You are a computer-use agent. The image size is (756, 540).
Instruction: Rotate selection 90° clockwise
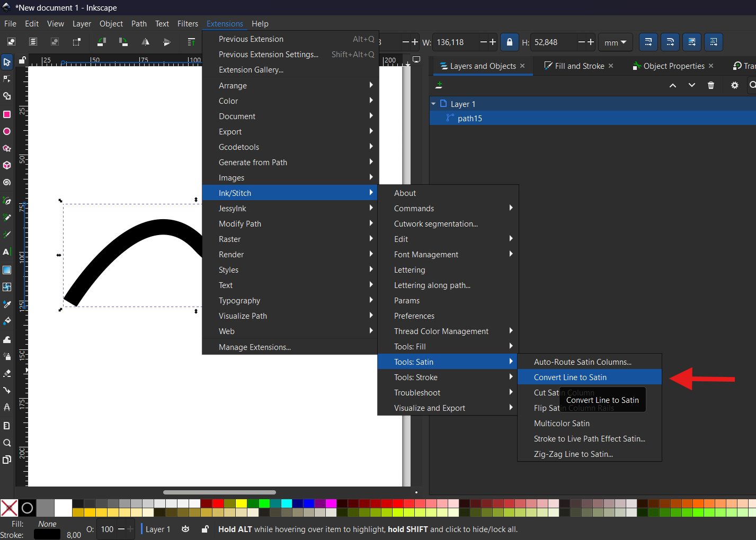click(123, 42)
